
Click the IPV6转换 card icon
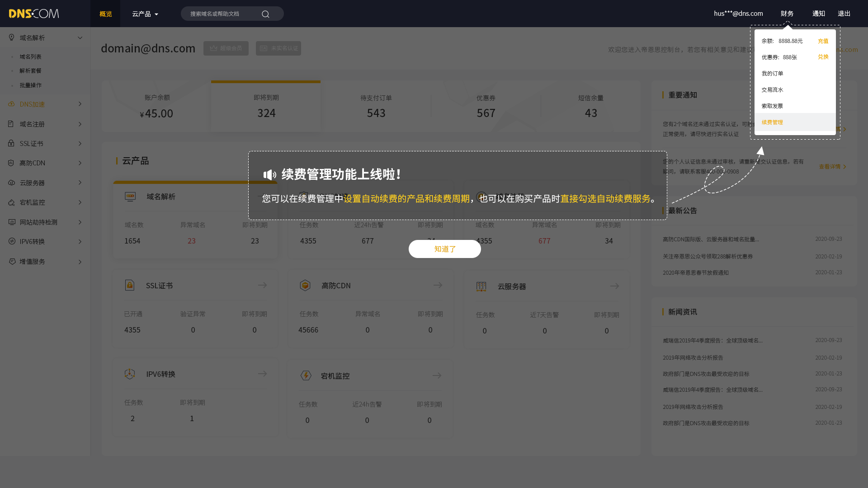[130, 374]
